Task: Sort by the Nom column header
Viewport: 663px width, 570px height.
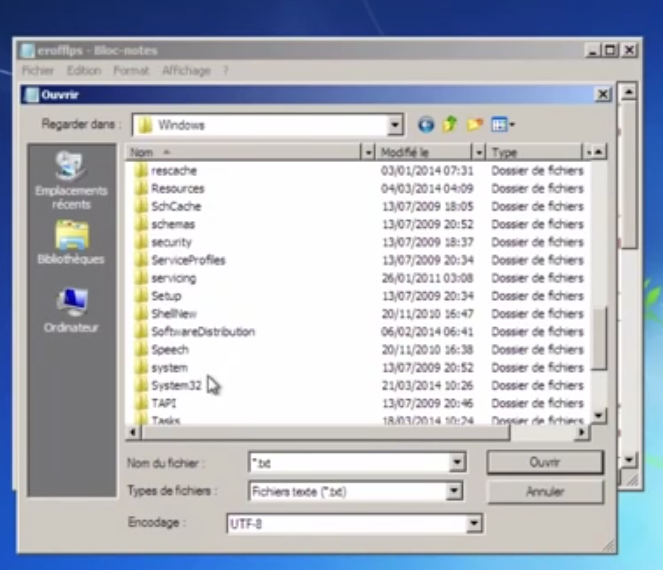Action: [244, 152]
